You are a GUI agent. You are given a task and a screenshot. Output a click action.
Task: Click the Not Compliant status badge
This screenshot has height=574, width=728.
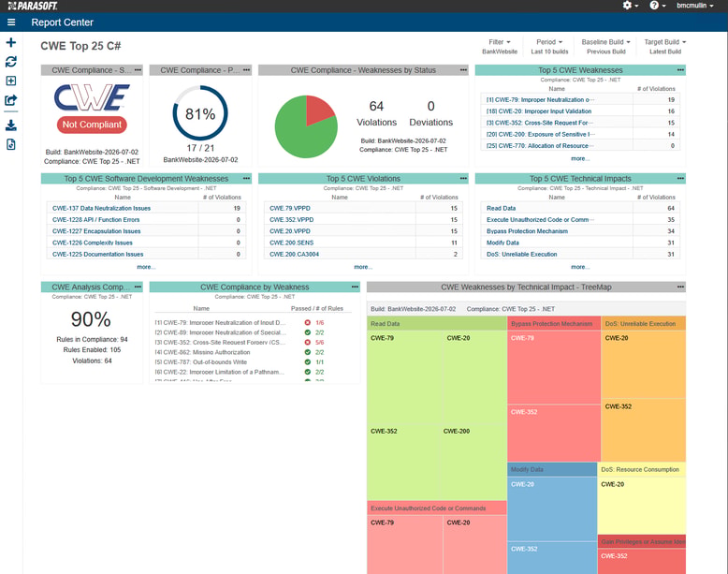click(92, 125)
